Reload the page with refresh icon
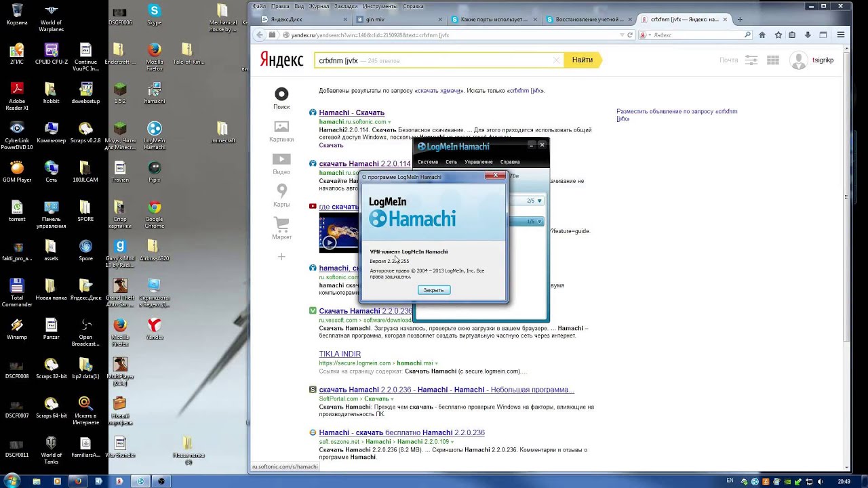 [x=630, y=35]
